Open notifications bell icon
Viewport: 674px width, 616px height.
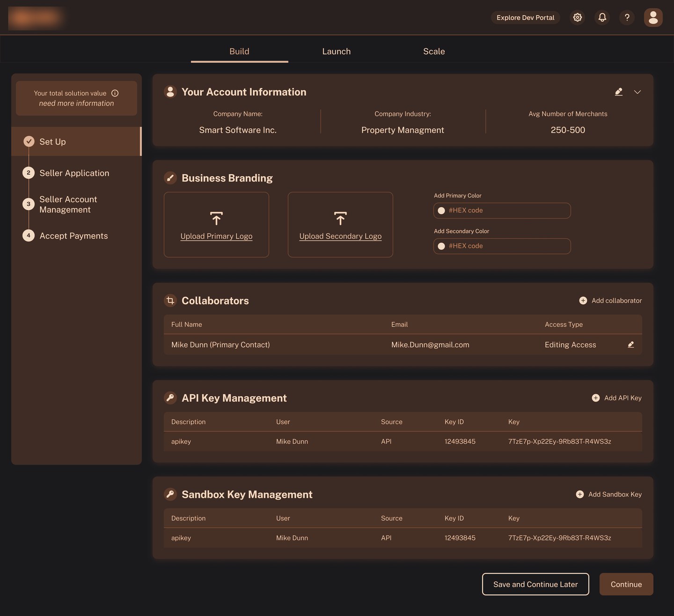602,17
